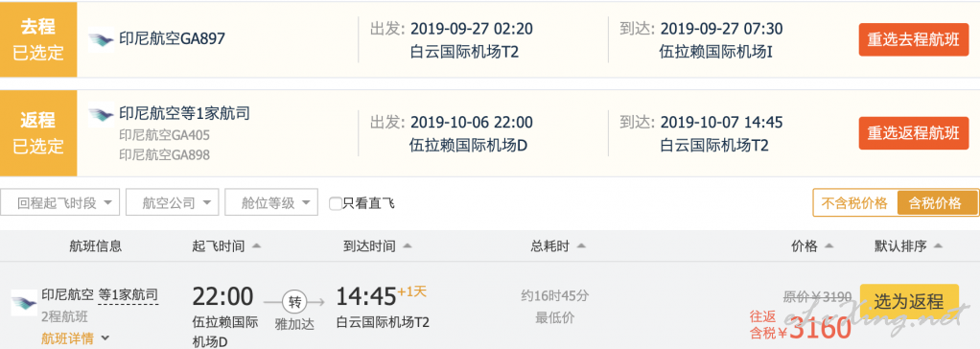Image resolution: width=980 pixels, height=349 pixels.
Task: Open 回程起飞时段 dropdown
Action: [x=60, y=202]
